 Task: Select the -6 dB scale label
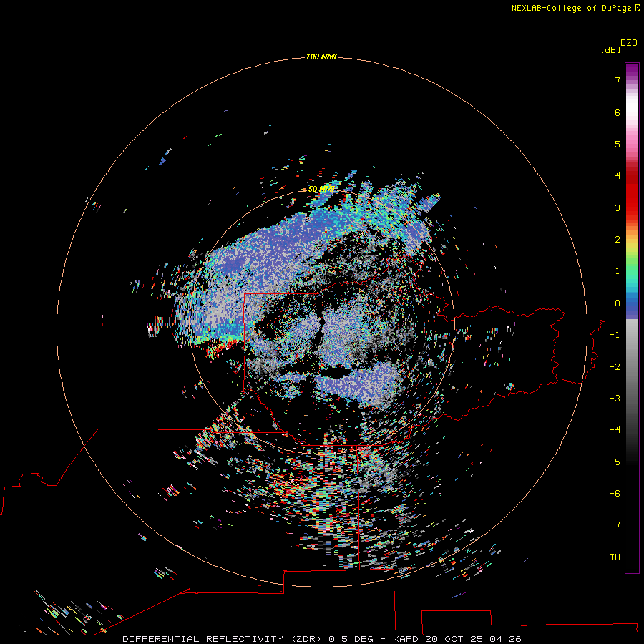(615, 494)
